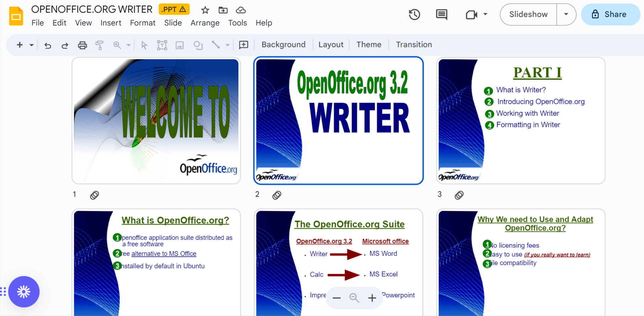
Task: Open the Edit menu
Action: point(59,23)
